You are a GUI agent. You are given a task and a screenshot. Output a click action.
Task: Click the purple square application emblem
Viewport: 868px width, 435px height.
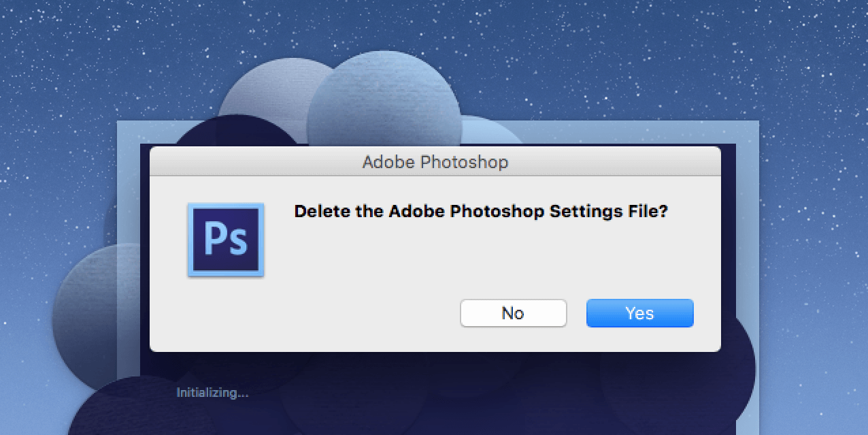click(225, 240)
